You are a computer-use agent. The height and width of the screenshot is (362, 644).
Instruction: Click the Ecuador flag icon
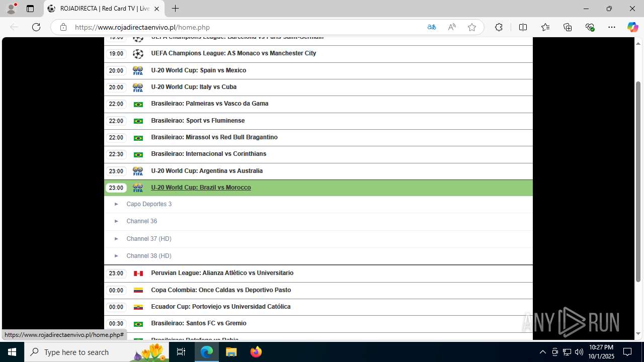138,307
